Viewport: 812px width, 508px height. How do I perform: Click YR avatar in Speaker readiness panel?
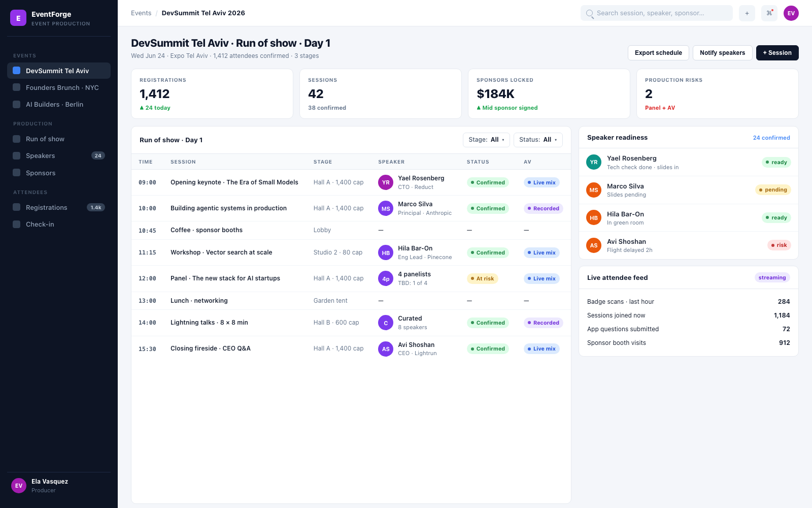click(x=594, y=162)
